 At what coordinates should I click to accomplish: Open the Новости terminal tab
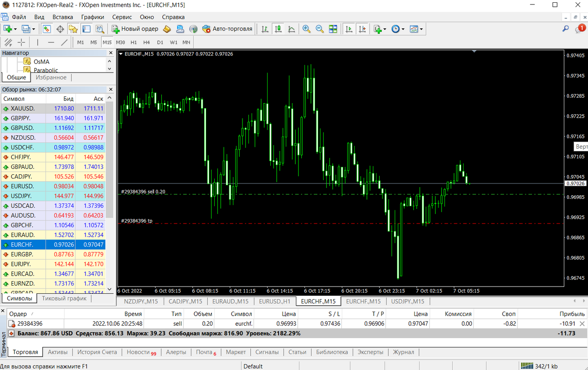click(x=141, y=352)
